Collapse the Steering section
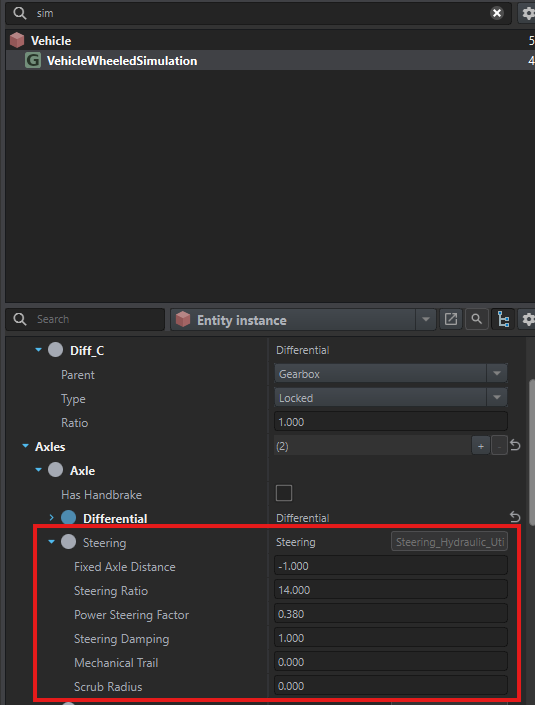This screenshot has width=535, height=705. click(x=51, y=542)
